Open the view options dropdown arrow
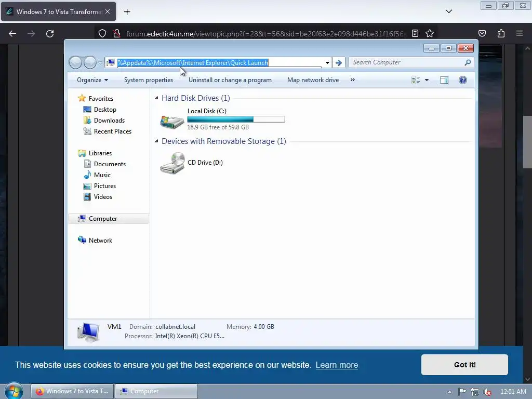The width and height of the screenshot is (532, 399). (427, 80)
